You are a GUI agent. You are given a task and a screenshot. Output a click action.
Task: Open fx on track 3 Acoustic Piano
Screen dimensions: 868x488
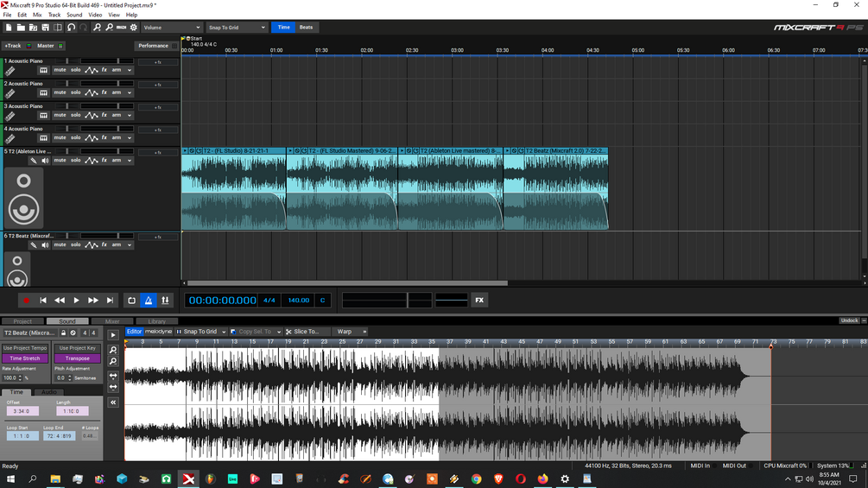click(104, 115)
